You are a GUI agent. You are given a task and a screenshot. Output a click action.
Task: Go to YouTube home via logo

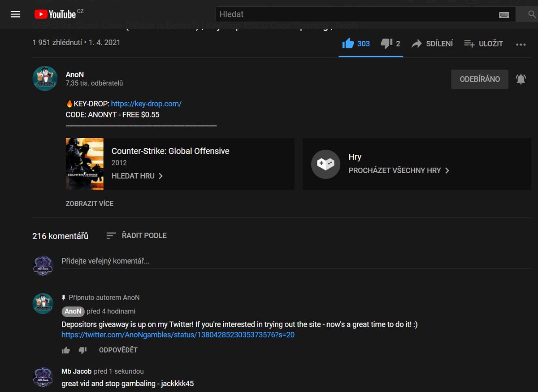point(55,14)
